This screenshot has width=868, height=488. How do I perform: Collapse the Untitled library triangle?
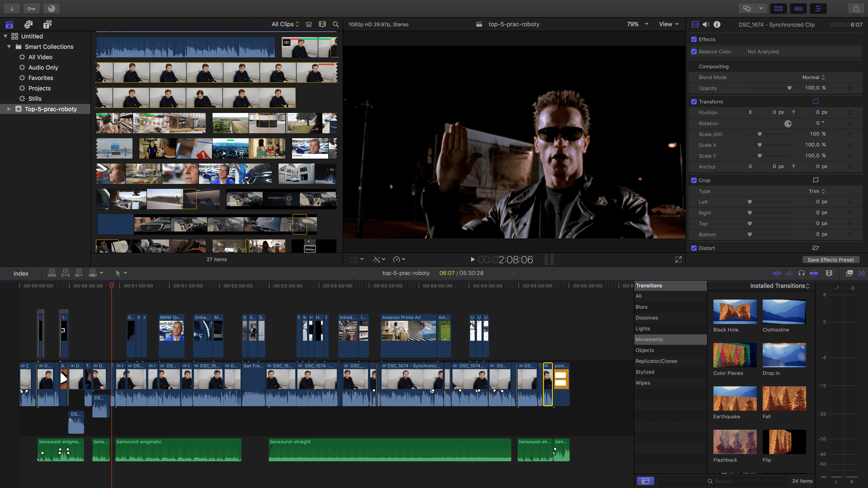coord(5,36)
